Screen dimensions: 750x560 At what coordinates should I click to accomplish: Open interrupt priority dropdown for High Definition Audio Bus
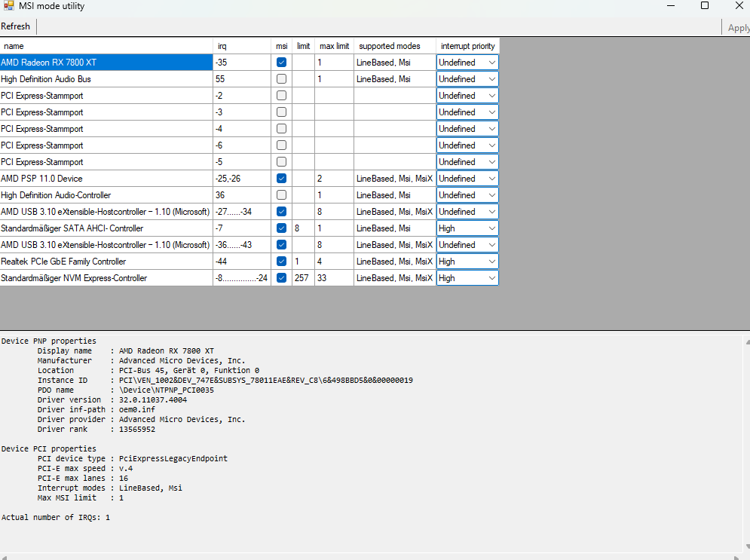pos(467,79)
